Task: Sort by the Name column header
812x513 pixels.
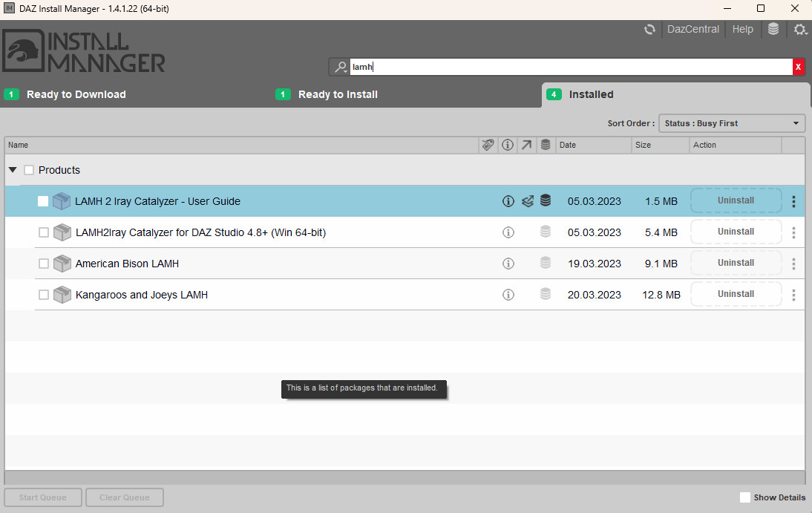Action: coord(241,145)
